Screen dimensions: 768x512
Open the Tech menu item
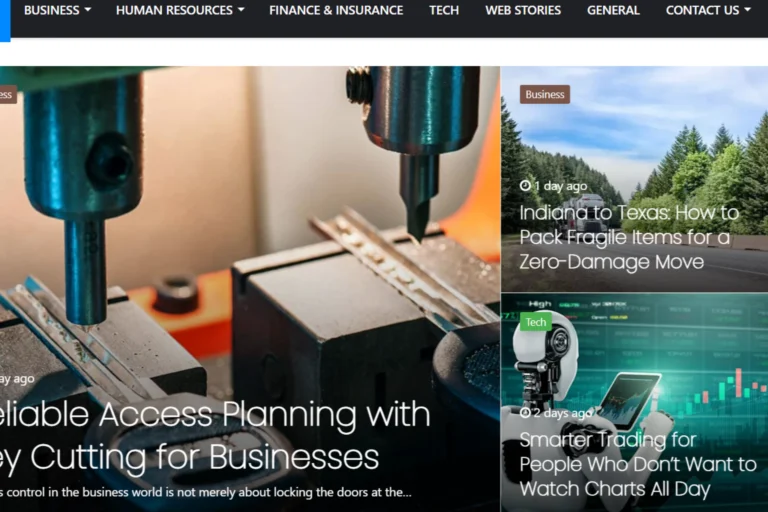444,10
